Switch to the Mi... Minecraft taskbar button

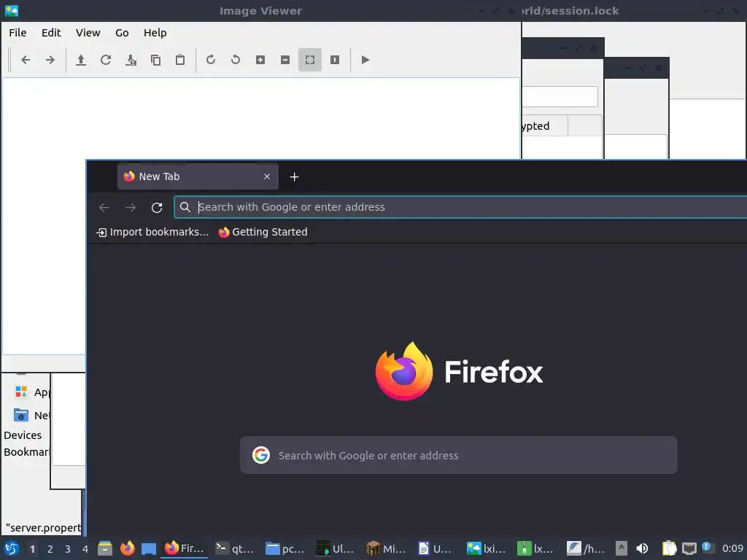coord(387,548)
